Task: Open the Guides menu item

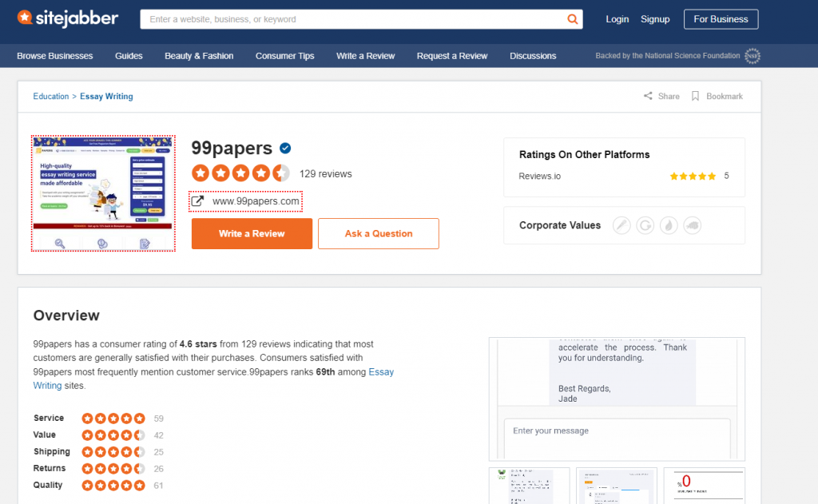Action: (129, 56)
